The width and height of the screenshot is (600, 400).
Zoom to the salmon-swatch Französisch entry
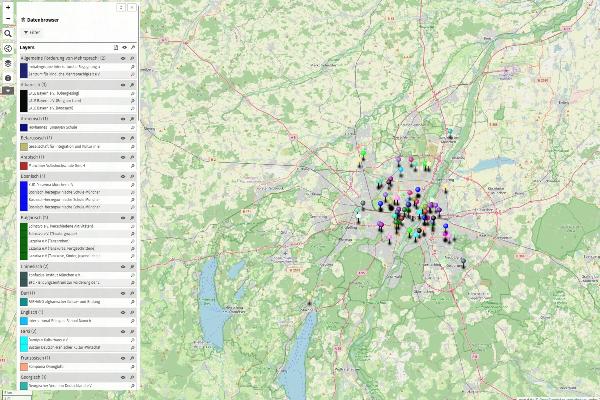pos(132,367)
